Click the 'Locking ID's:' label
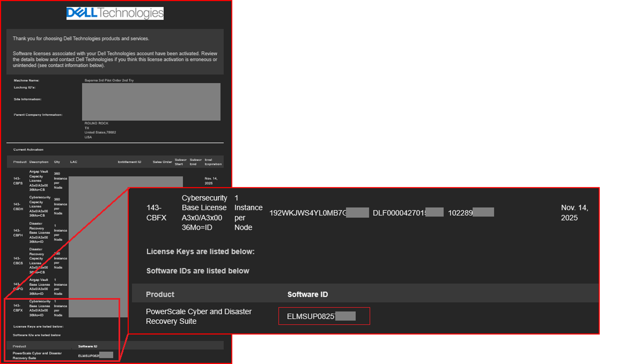Viewport: 618px width, 364px height. coord(25,87)
